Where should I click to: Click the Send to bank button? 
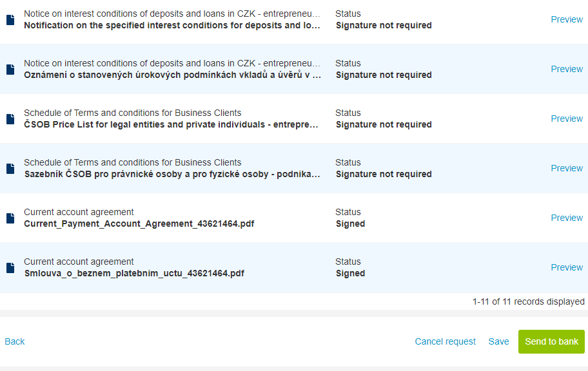551,341
